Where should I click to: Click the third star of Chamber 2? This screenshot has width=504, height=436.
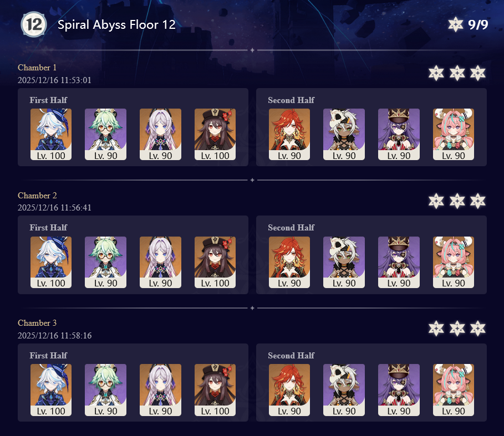coord(478,201)
